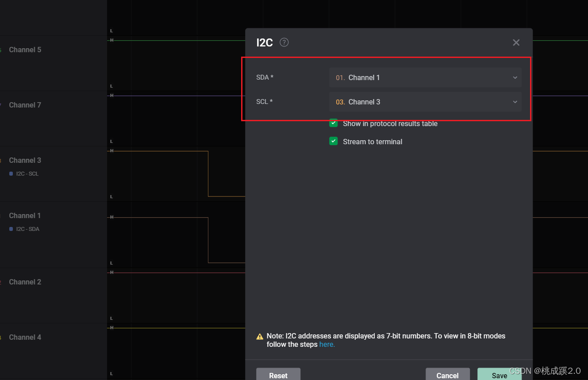Screen dimensions: 588x380
Task: Follow the 'here.' link in the note
Action: pyautogui.click(x=327, y=345)
